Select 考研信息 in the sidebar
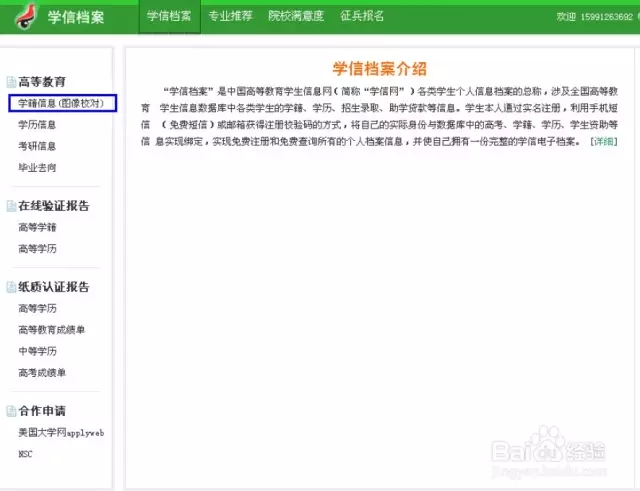This screenshot has width=640, height=491. pos(37,147)
